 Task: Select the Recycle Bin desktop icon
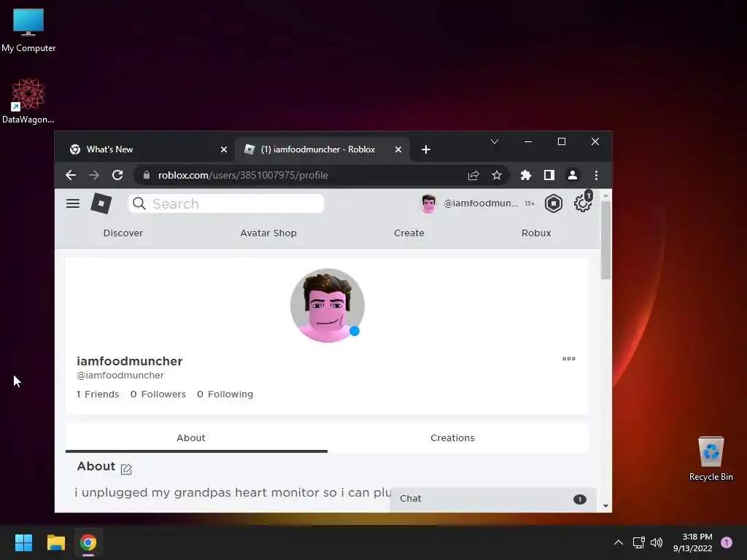711,459
